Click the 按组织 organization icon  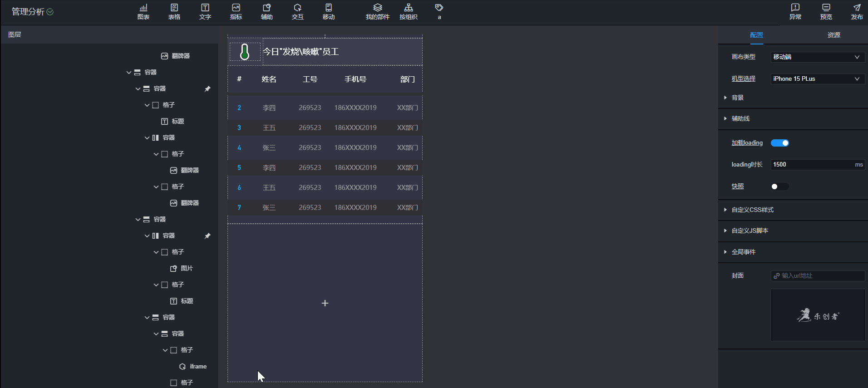point(408,12)
